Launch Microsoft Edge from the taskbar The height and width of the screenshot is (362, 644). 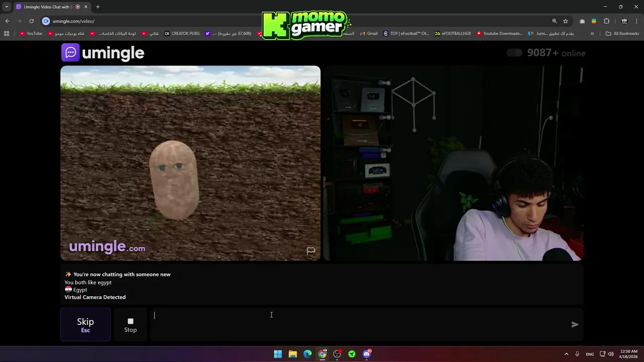307,354
